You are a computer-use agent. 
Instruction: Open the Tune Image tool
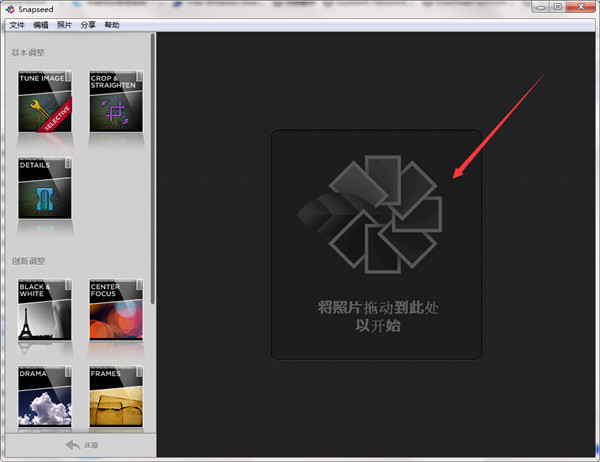pyautogui.click(x=45, y=102)
